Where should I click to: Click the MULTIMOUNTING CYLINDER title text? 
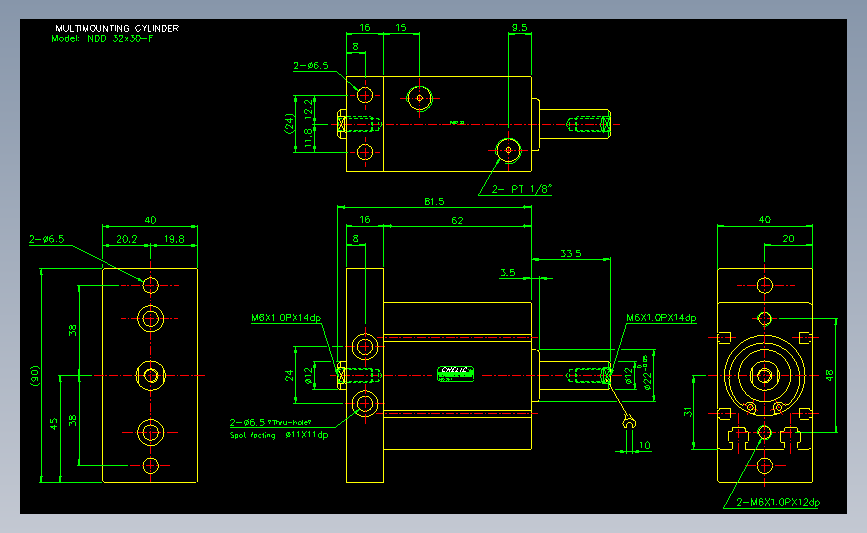click(117, 28)
